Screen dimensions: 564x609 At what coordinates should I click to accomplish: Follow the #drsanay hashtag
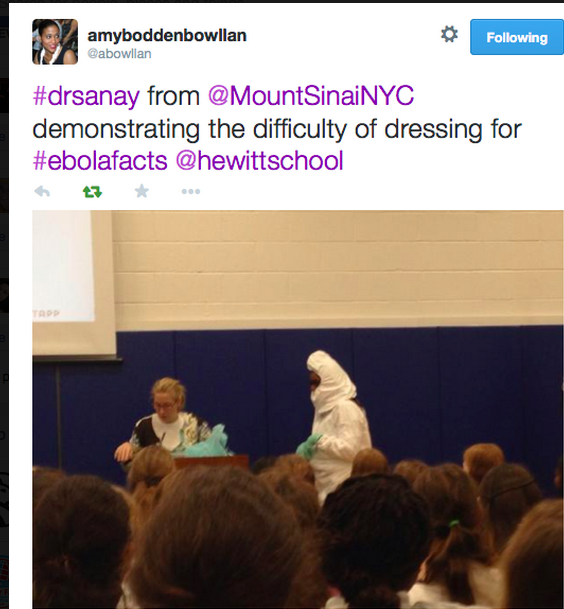[86, 96]
